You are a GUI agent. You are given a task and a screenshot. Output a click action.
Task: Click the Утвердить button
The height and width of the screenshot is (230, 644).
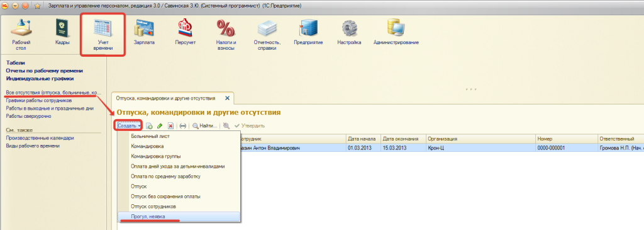tap(250, 126)
